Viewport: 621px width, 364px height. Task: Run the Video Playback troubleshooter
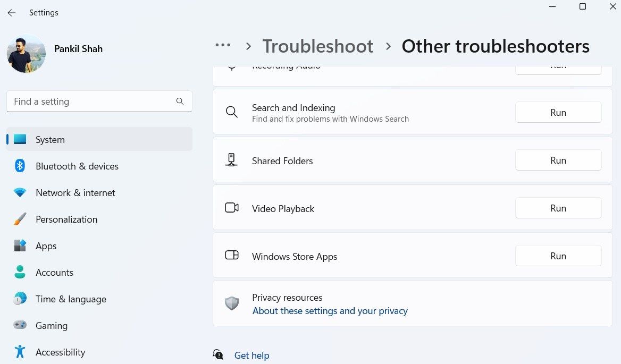tap(558, 208)
